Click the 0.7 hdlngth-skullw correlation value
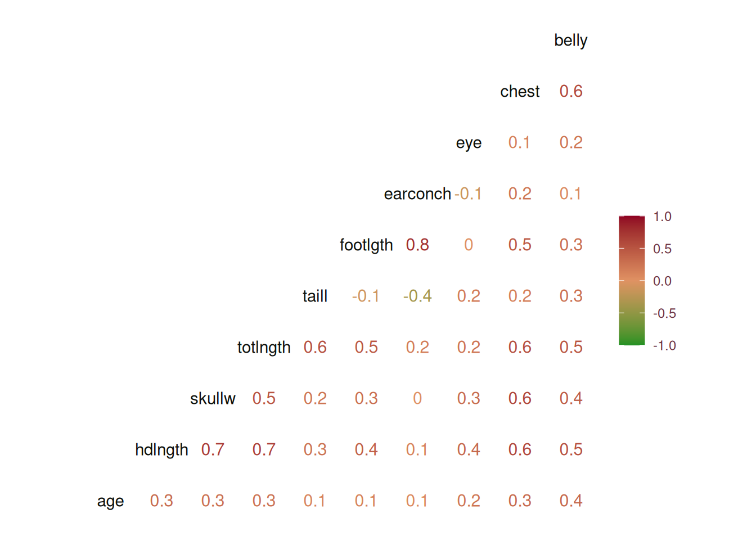The width and height of the screenshot is (756, 540). pos(213,449)
